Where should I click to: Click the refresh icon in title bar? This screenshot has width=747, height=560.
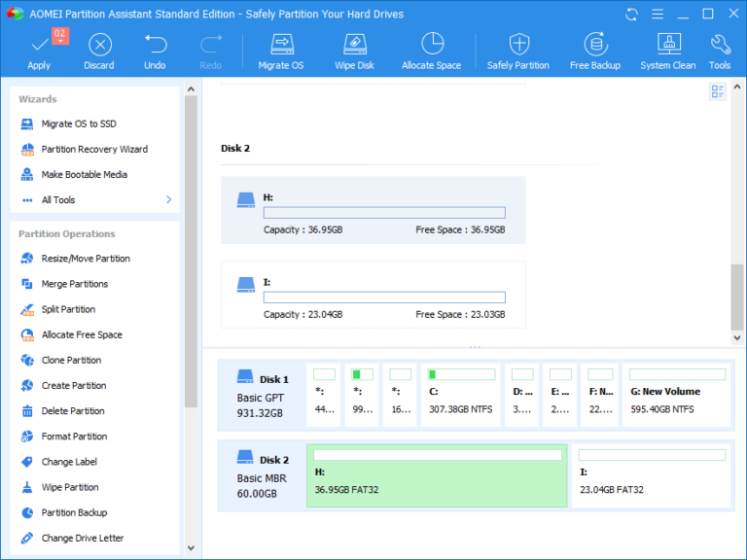pyautogui.click(x=631, y=15)
